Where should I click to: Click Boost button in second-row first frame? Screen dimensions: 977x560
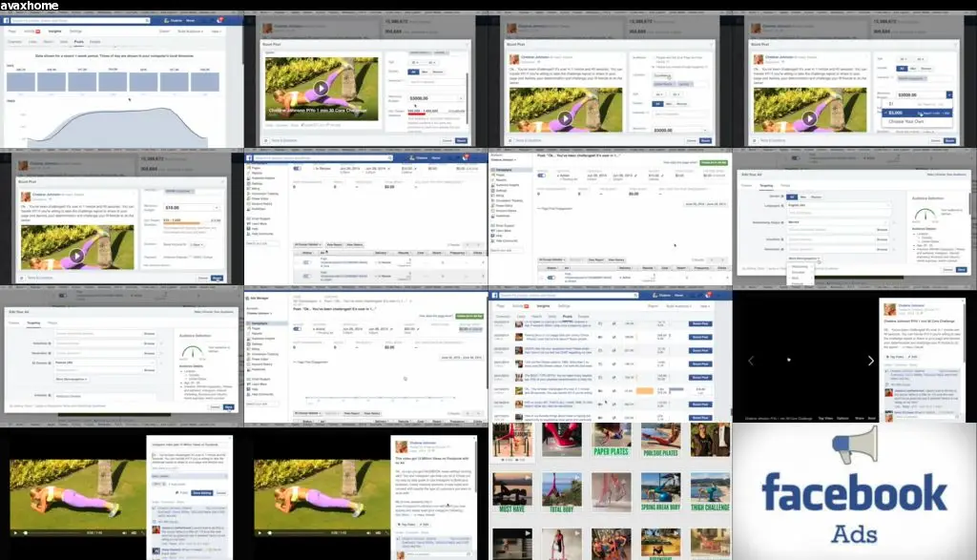tap(217, 278)
